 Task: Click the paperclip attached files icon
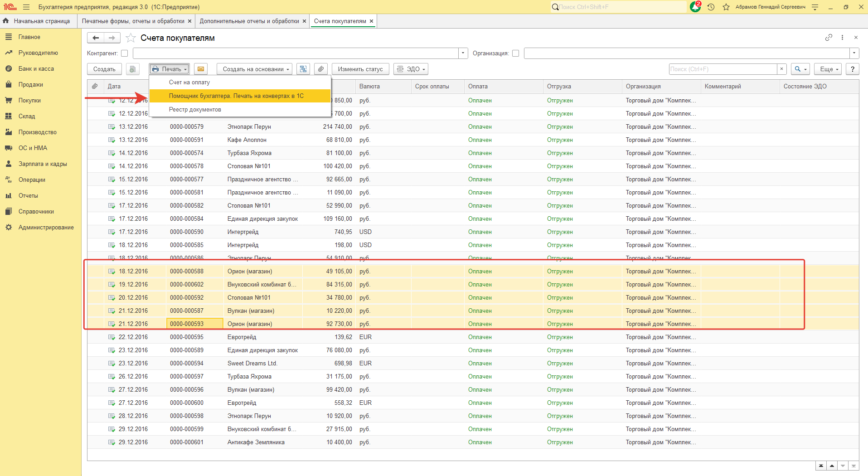click(320, 69)
